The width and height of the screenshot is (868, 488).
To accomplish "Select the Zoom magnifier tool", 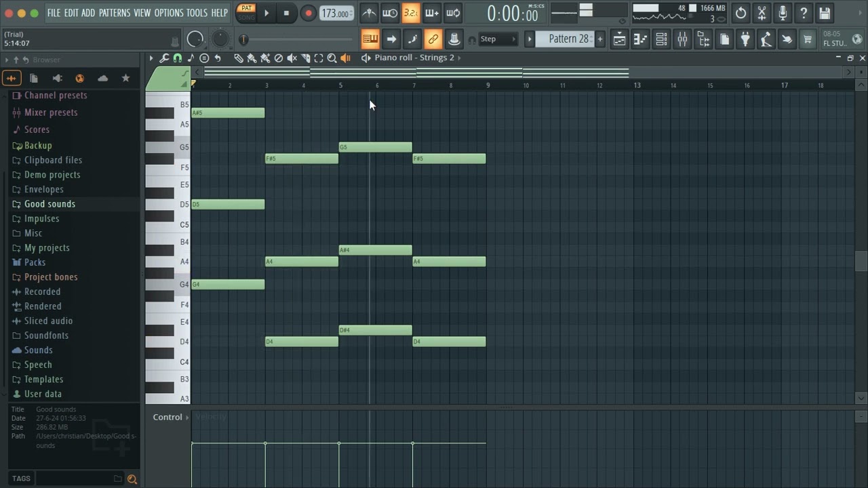I will (332, 58).
